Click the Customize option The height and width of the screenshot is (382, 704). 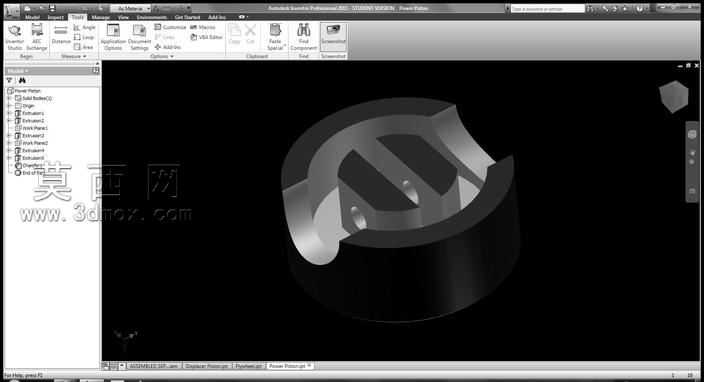click(170, 27)
